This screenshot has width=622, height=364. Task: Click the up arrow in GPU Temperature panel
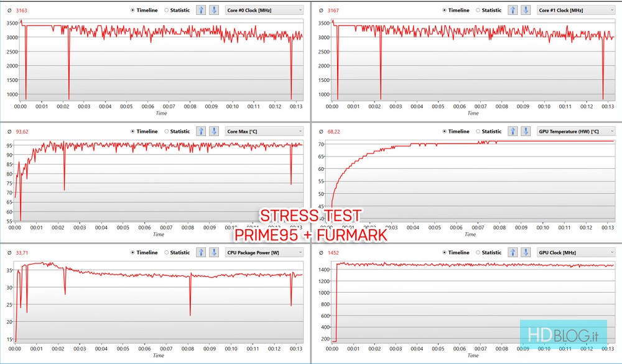coord(513,132)
